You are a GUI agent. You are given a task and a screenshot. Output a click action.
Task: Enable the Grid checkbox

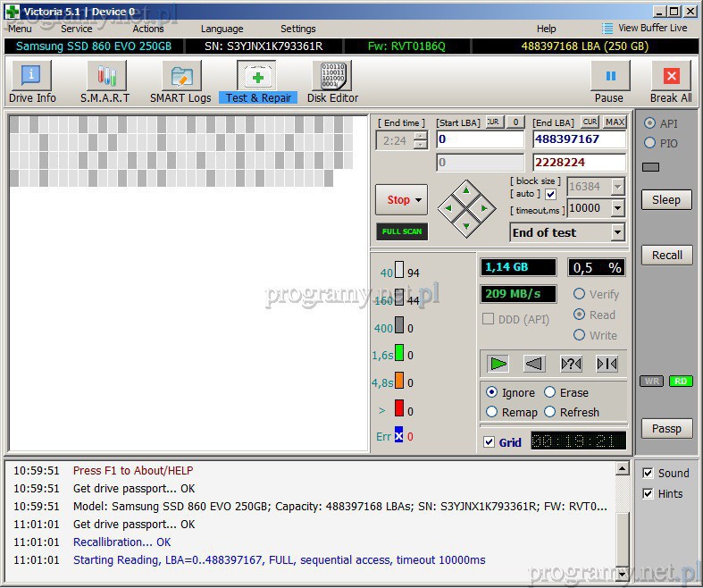(489, 442)
